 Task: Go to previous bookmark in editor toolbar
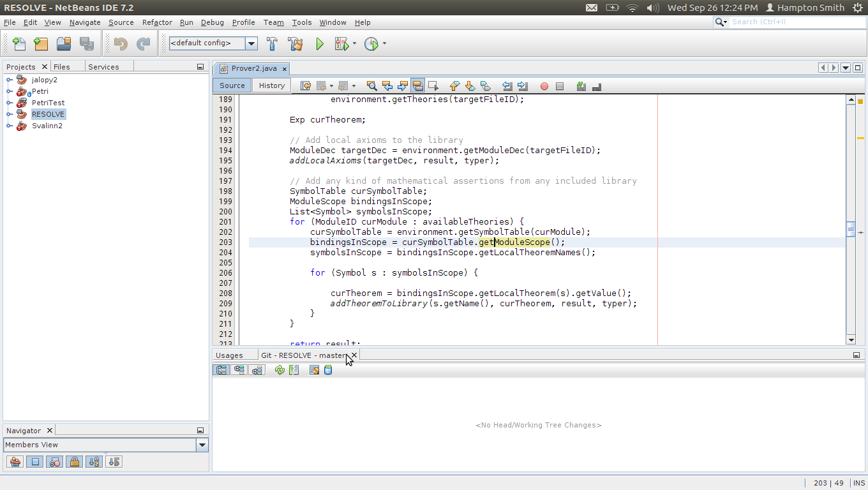(x=454, y=86)
